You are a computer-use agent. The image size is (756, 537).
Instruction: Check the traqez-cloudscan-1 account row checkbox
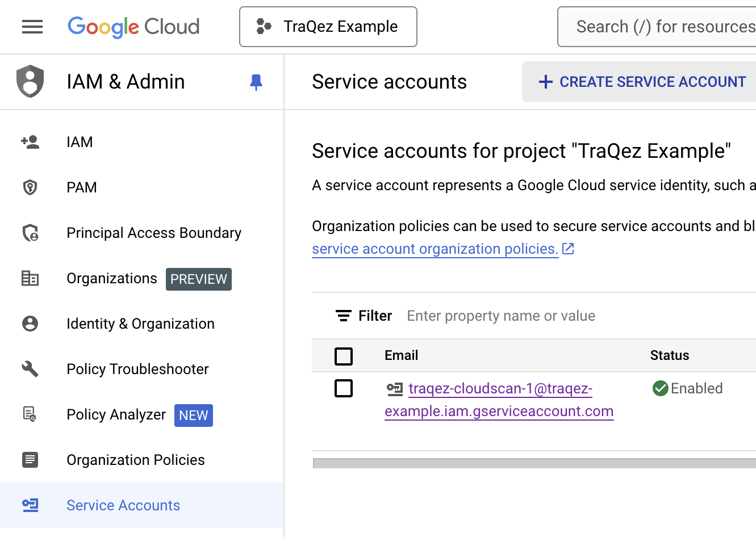click(344, 388)
